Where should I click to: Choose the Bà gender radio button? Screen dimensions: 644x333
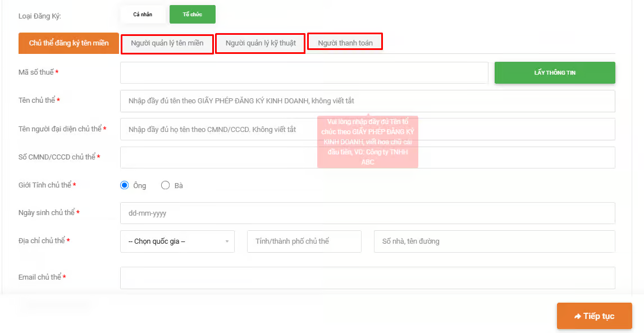point(166,185)
